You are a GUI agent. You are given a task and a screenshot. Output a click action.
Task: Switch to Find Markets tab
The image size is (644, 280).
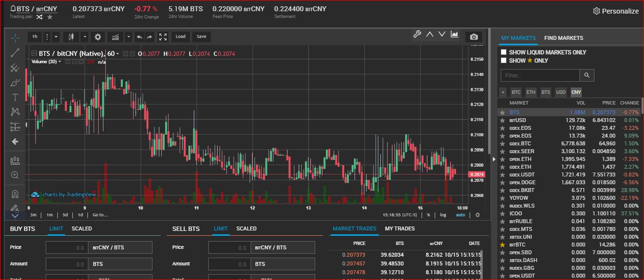point(563,38)
